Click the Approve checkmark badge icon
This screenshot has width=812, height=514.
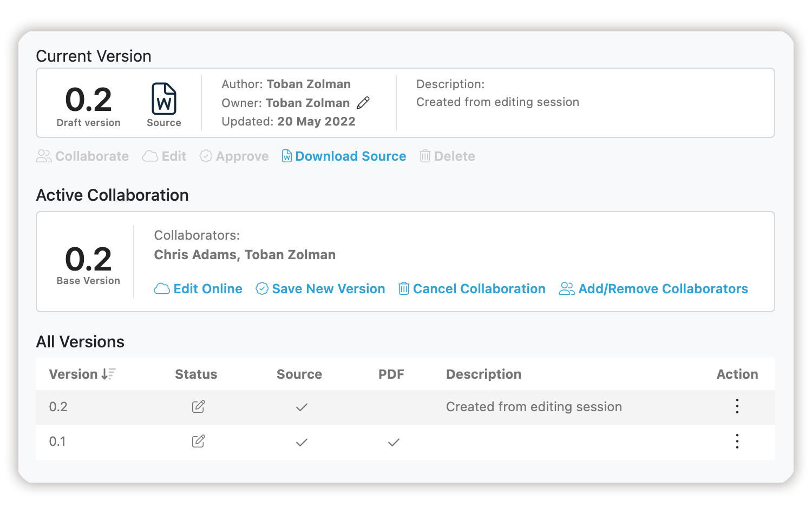click(x=206, y=156)
